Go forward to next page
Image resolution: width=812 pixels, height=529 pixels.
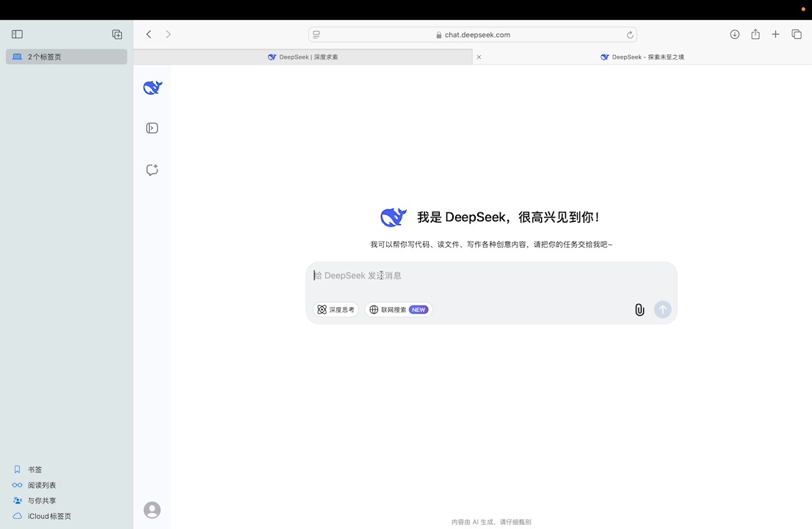168,35
